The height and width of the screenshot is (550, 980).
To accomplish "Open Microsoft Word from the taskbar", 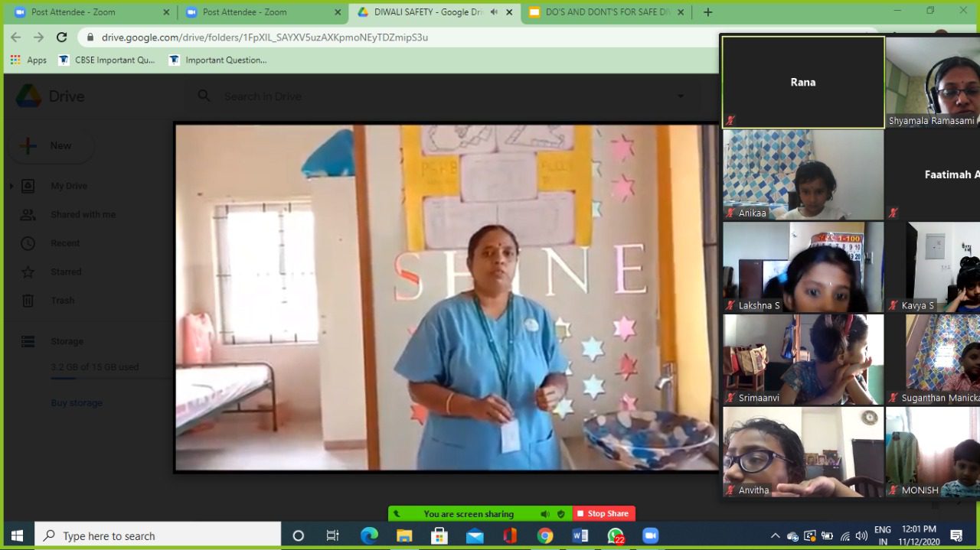I will pos(580,535).
